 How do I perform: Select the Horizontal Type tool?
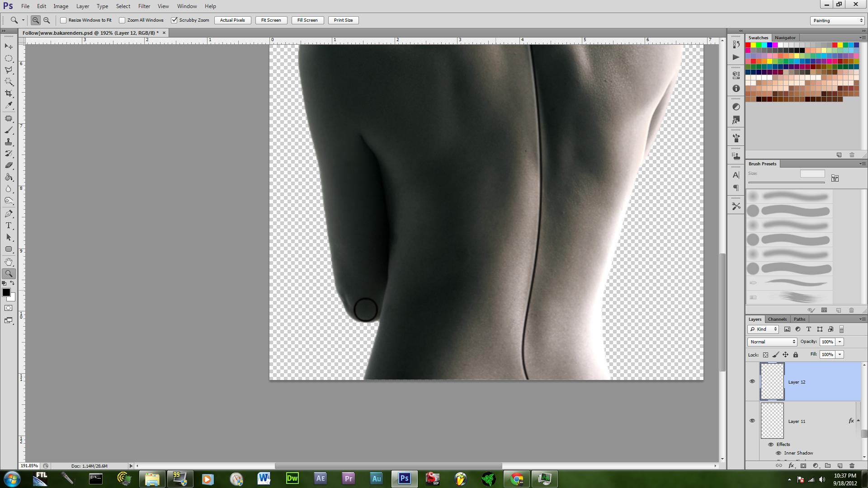point(9,225)
